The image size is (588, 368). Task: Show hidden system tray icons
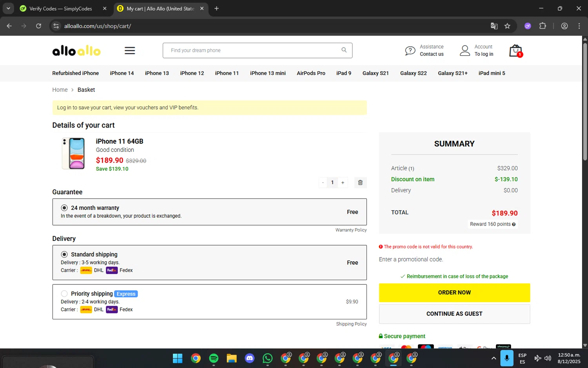494,358
